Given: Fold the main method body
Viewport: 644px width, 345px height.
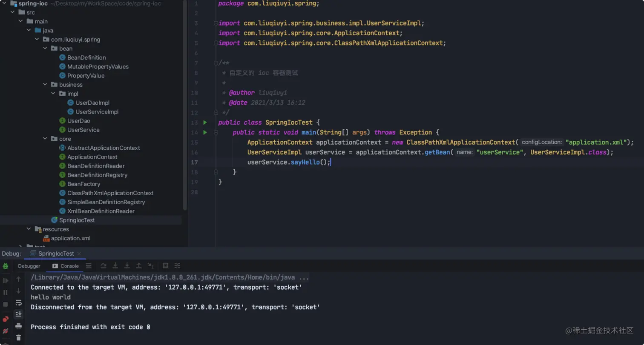Looking at the screenshot, I should (x=216, y=132).
